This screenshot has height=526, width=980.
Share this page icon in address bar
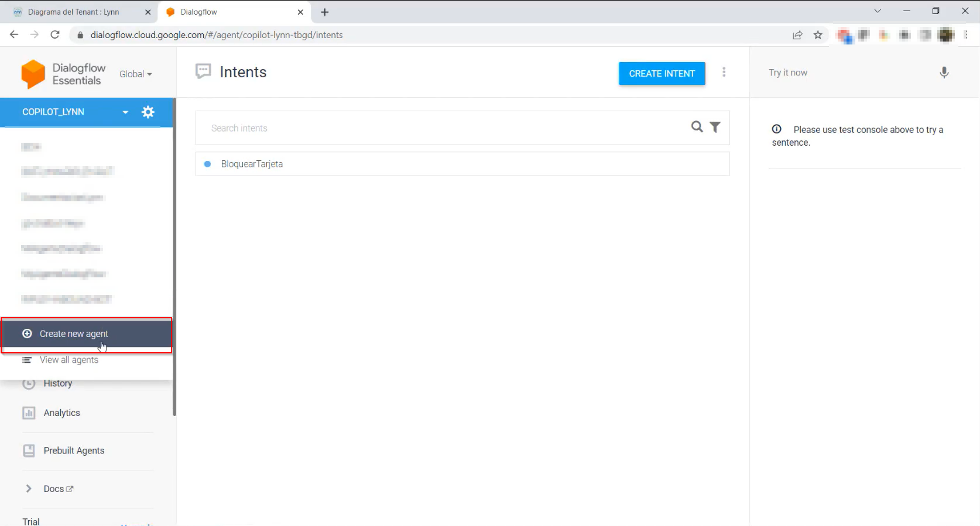click(x=797, y=35)
